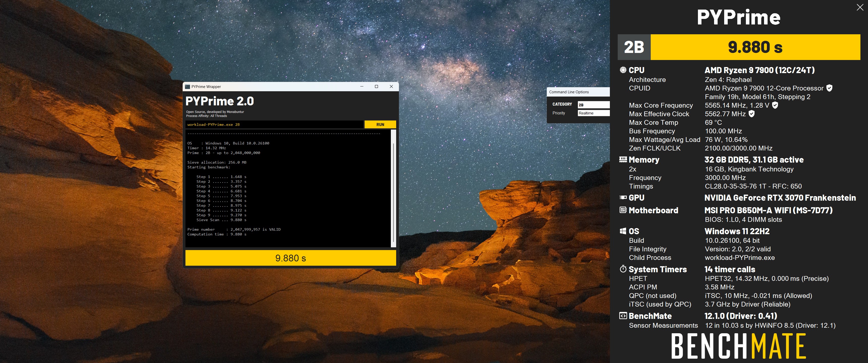Click the 3.7 GHz by Driver (Reliable) text
The image size is (868, 363).
(x=747, y=305)
